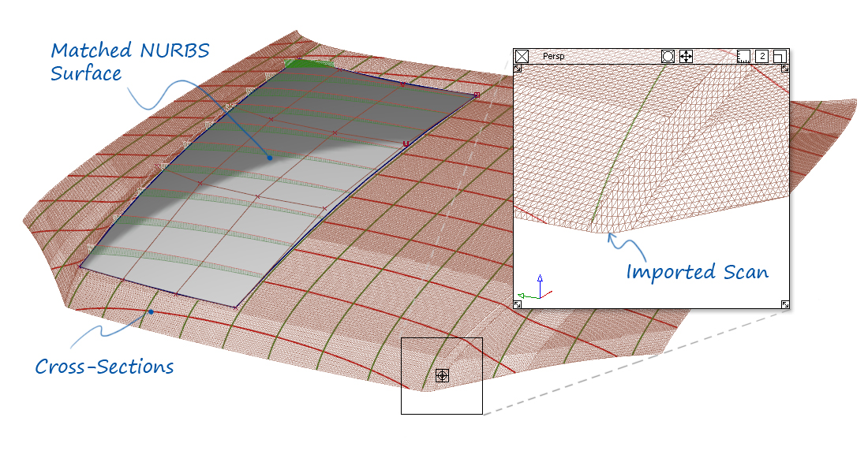Click the bottom-left resize corner of Persp

pos(518,304)
